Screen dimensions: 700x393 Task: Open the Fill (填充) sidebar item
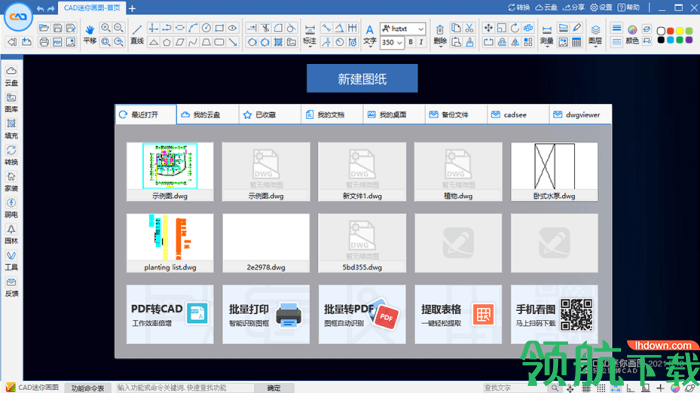pos(12,129)
